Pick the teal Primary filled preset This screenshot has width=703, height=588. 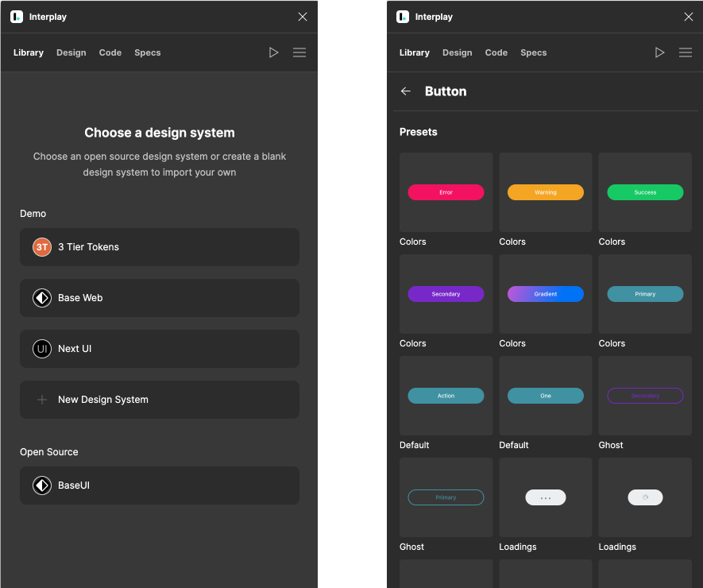click(x=645, y=294)
